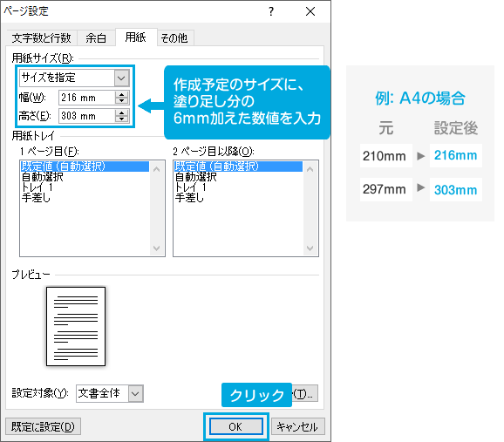Click the キャンセル button
The width and height of the screenshot is (504, 442).
click(x=297, y=426)
